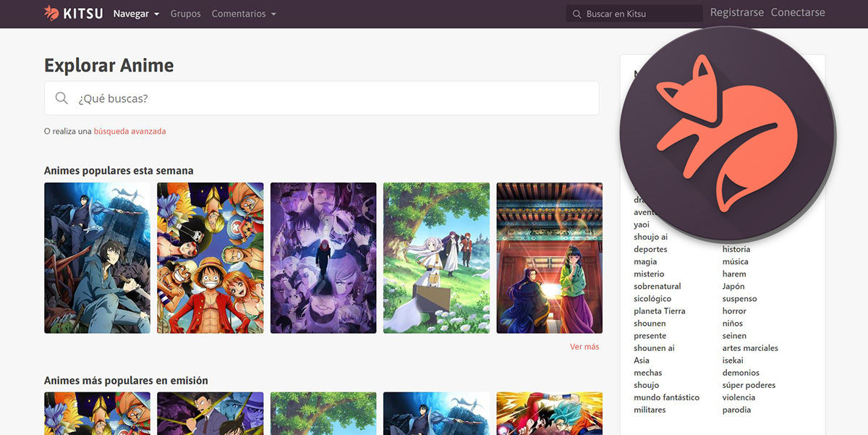
Task: Browse the isekai category
Action: point(733,360)
